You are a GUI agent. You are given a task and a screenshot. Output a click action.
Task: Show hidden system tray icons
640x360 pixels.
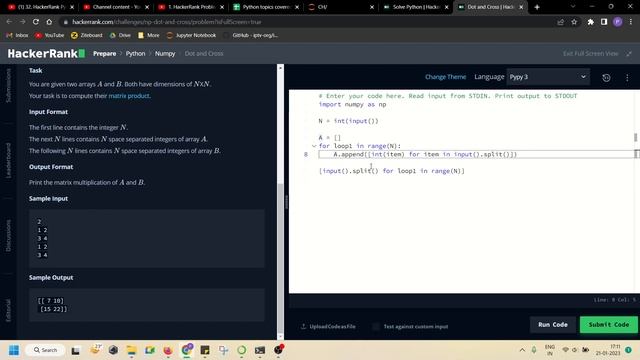(522, 350)
